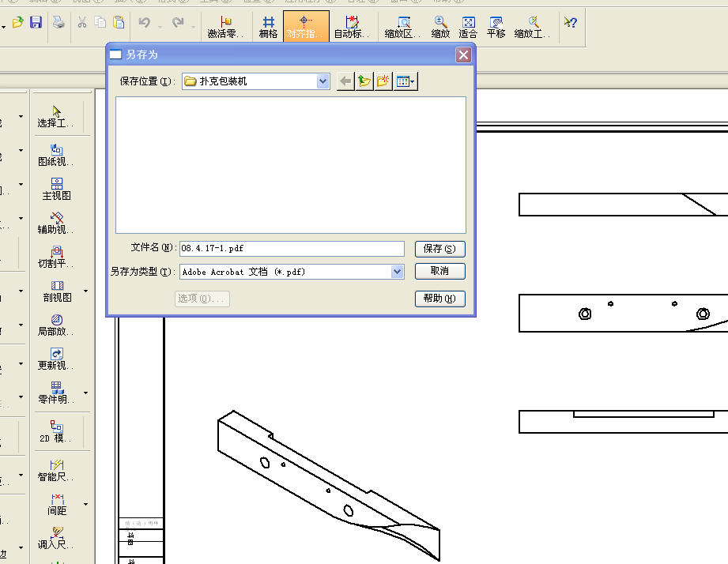Expand the 零件明 tool flyout arrow

click(x=86, y=393)
